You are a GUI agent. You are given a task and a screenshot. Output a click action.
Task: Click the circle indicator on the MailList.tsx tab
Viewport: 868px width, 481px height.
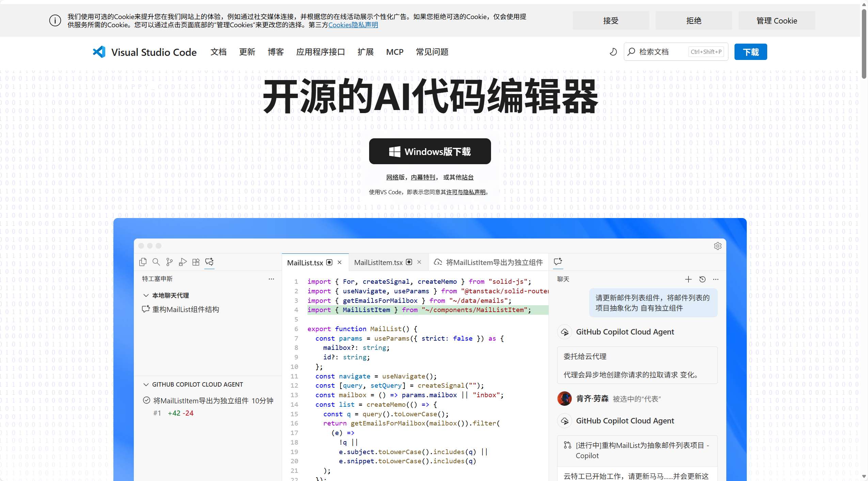[x=329, y=262]
